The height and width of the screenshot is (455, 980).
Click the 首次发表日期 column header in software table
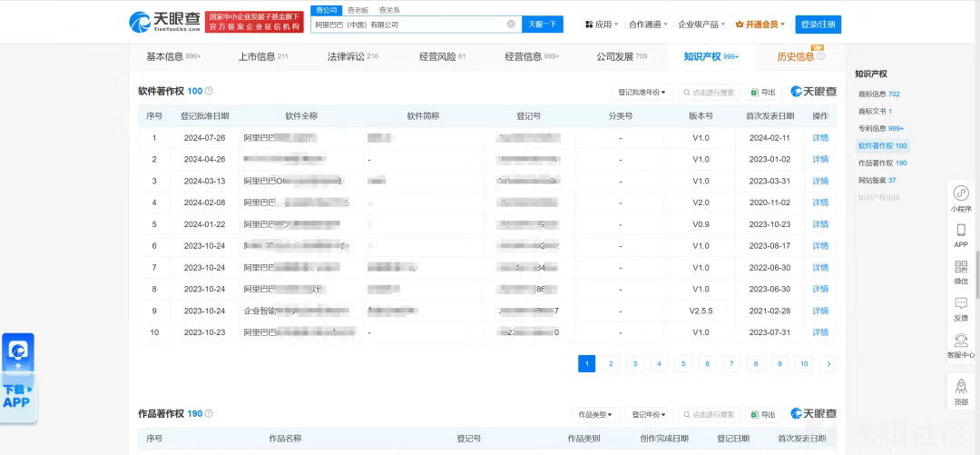click(x=770, y=115)
